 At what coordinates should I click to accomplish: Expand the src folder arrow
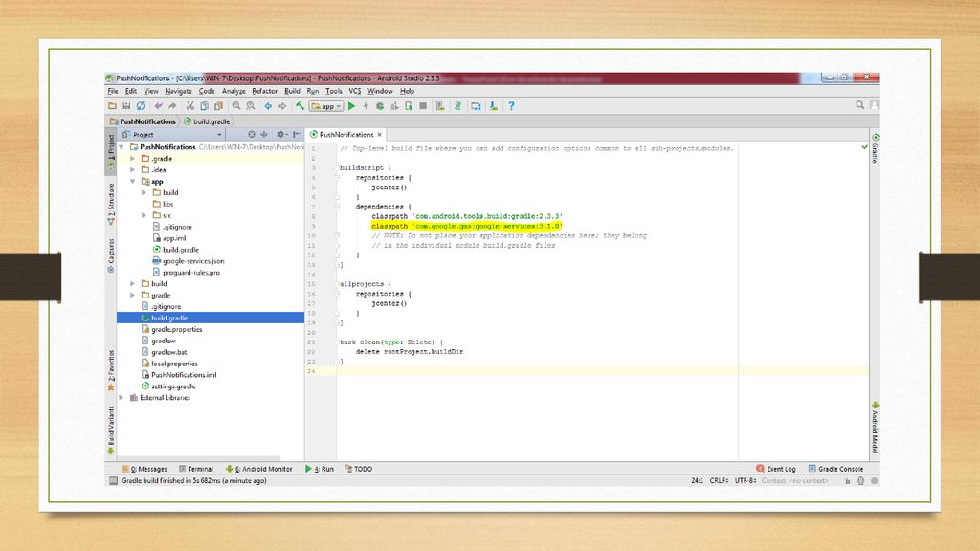pos(144,215)
